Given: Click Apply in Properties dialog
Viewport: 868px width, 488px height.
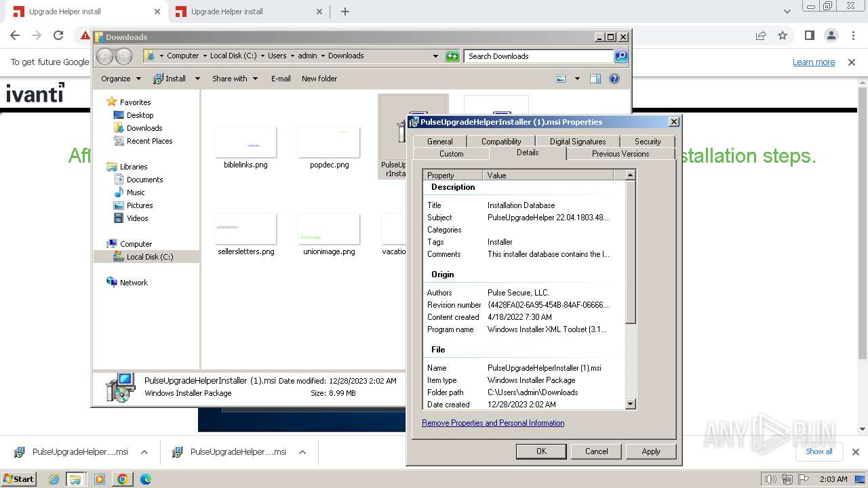Looking at the screenshot, I should (x=651, y=451).
